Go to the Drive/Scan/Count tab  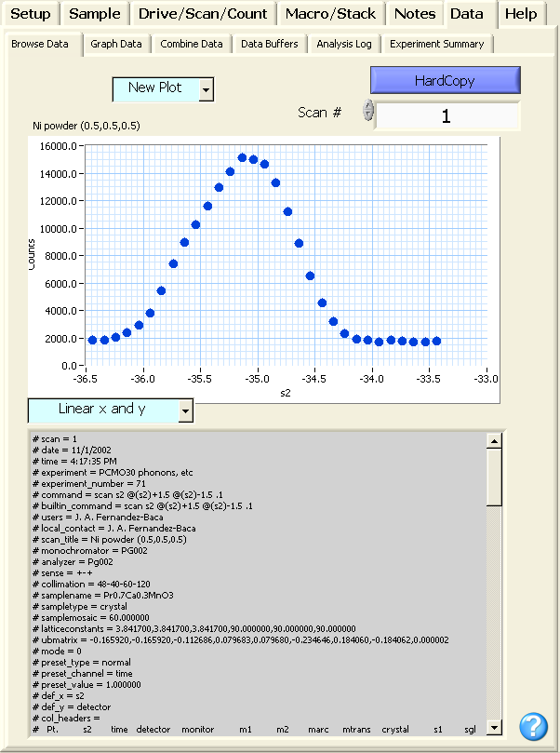(202, 13)
